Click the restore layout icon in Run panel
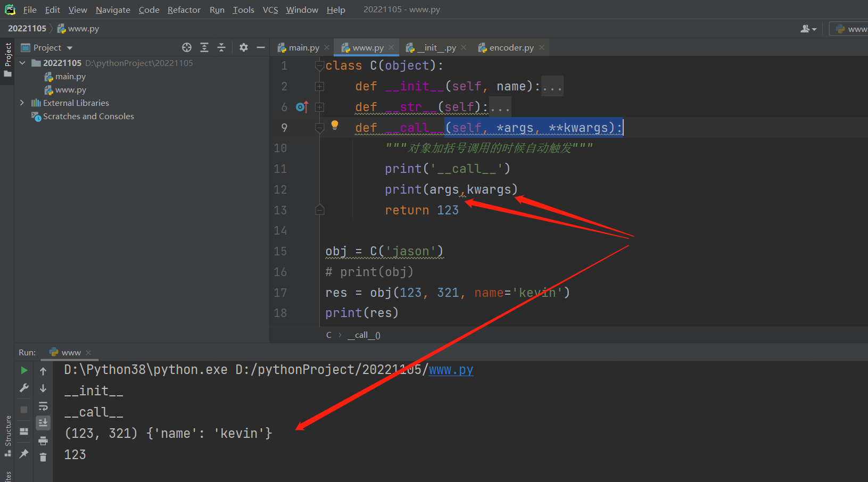The width and height of the screenshot is (868, 482). tap(24, 431)
